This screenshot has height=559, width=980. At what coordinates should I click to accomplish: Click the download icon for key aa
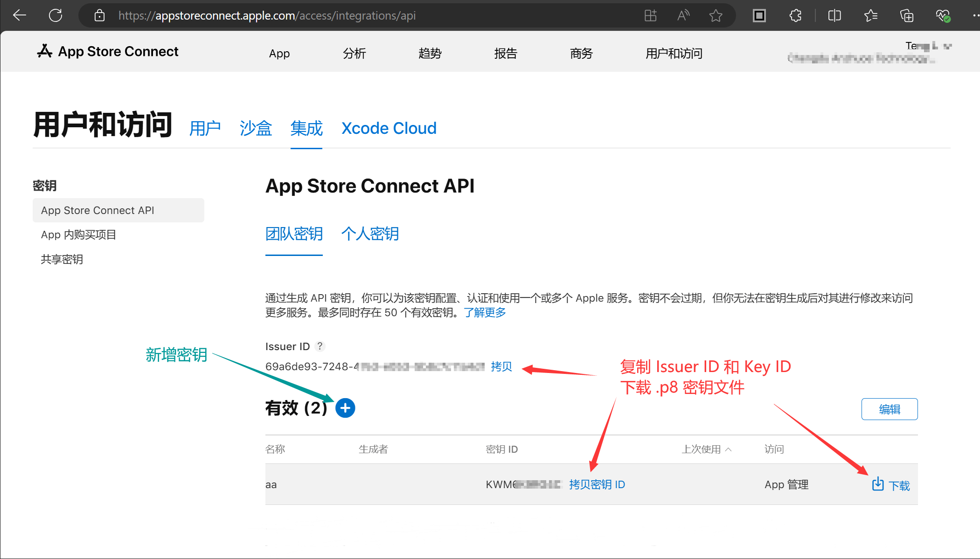click(x=878, y=484)
